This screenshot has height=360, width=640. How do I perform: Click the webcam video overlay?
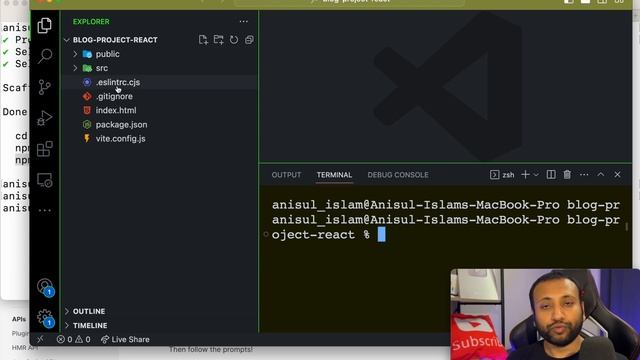tap(545, 314)
